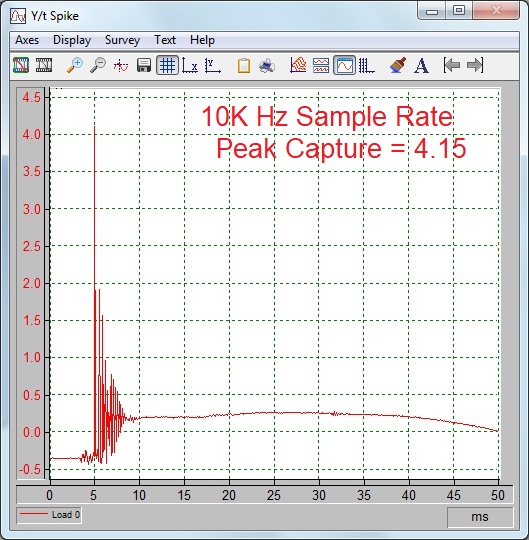Close the Y/t Spike window

(x=496, y=11)
